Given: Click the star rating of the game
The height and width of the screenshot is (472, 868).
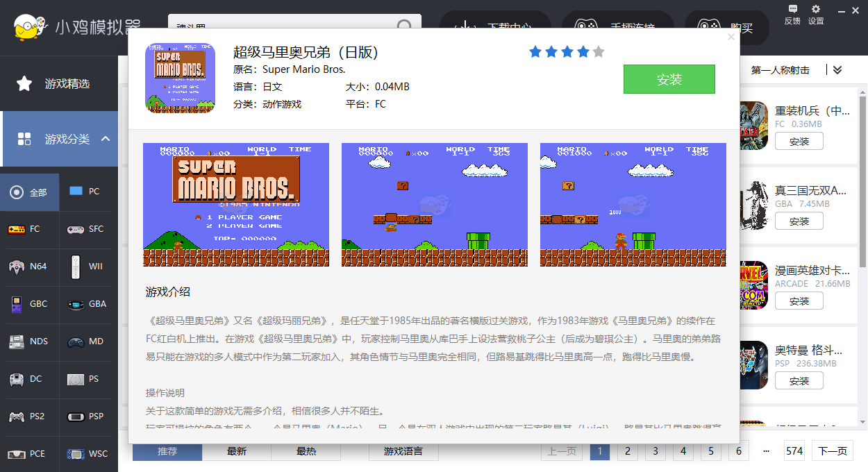Looking at the screenshot, I should [567, 52].
